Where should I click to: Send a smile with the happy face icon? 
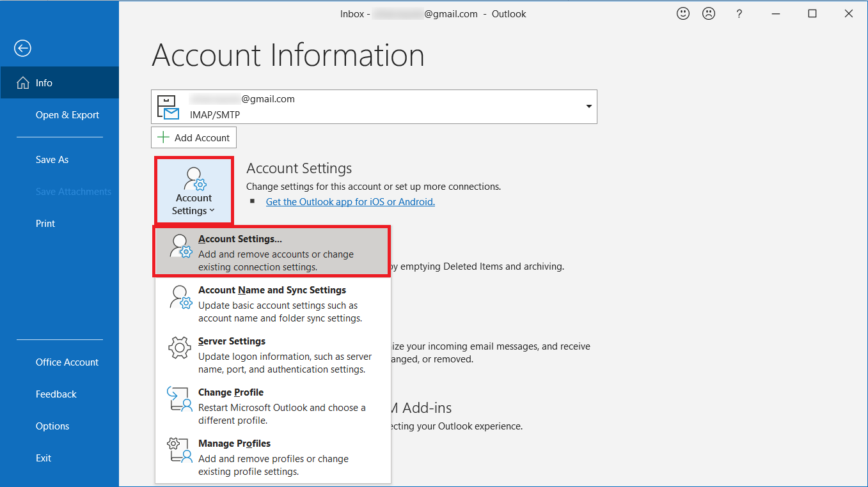(683, 13)
